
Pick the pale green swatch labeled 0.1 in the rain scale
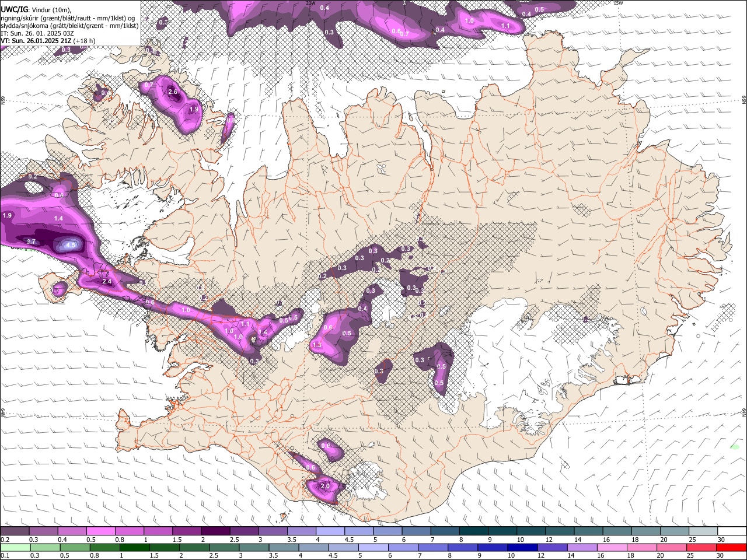[15, 547]
